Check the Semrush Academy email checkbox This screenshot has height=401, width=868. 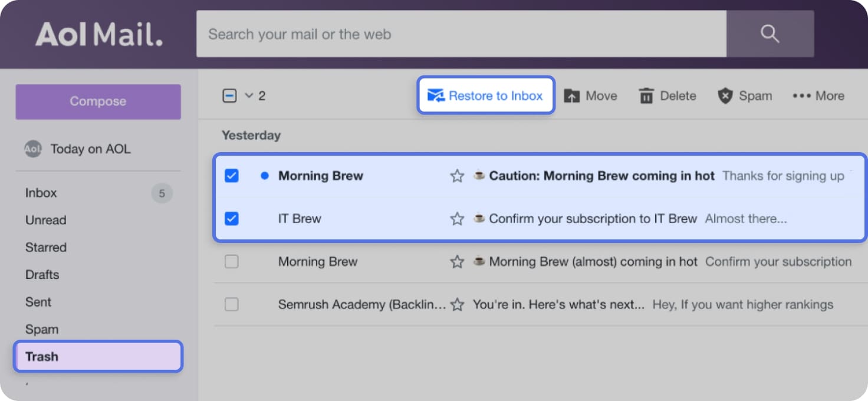[231, 304]
